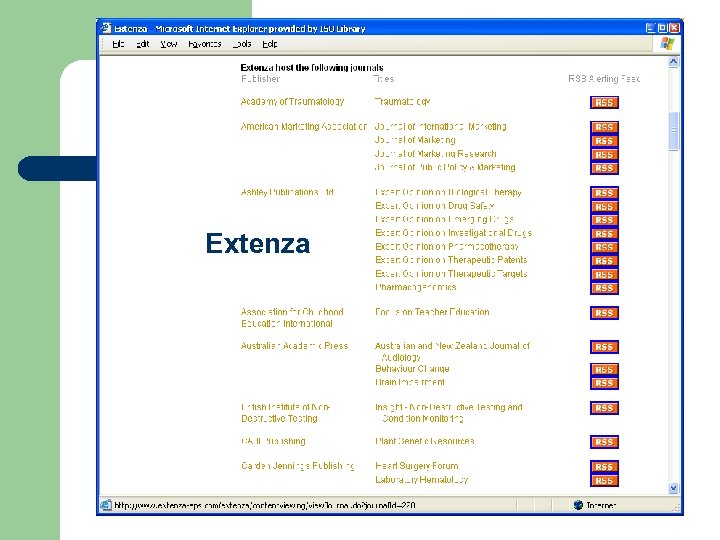Open Ashley Publications Ltd publisher link

coord(287,192)
